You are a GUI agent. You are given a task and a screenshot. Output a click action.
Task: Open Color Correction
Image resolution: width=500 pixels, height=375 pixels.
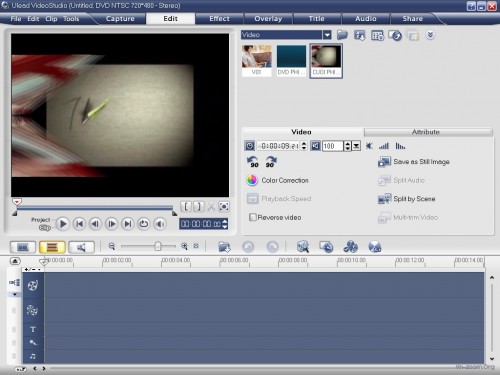coord(277,180)
